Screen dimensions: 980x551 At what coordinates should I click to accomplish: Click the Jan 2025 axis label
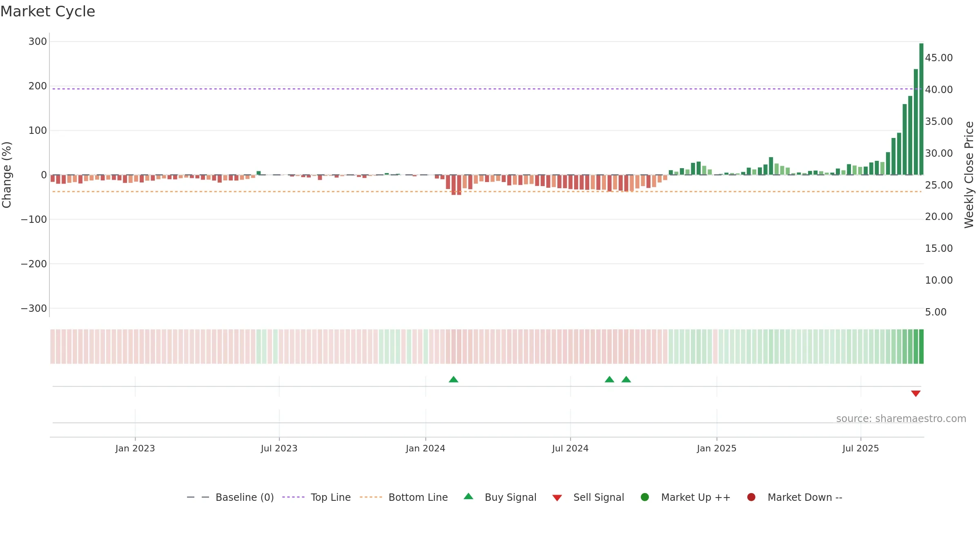point(717,449)
